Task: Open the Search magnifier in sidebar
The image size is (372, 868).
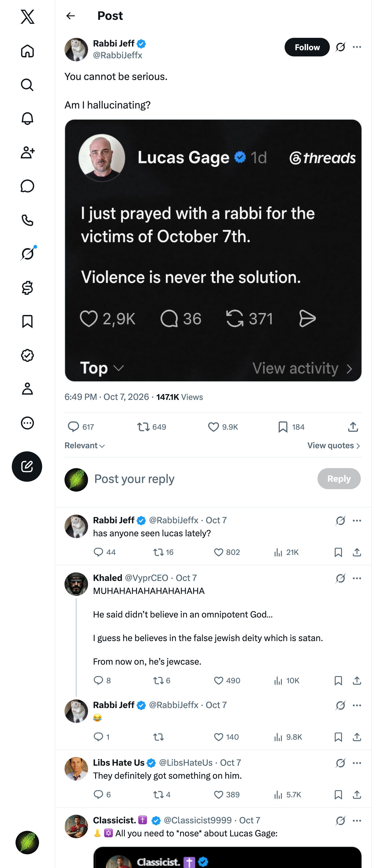Action: 27,85
